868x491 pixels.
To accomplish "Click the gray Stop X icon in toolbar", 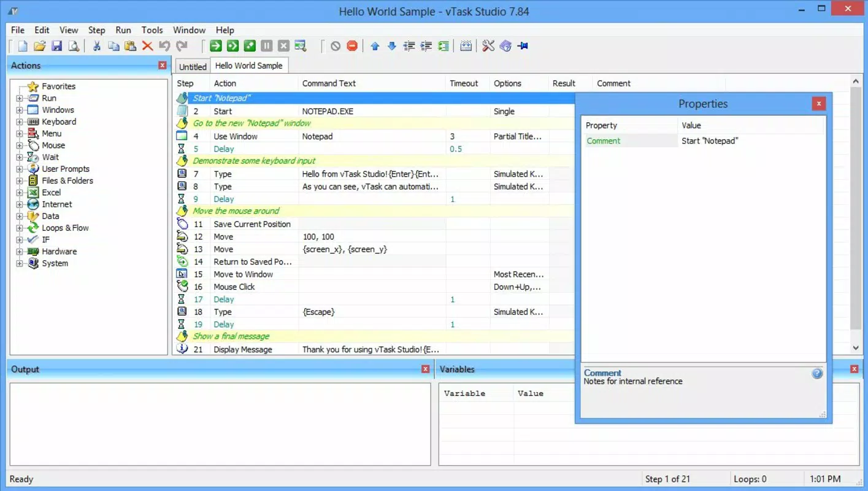I will click(x=283, y=46).
